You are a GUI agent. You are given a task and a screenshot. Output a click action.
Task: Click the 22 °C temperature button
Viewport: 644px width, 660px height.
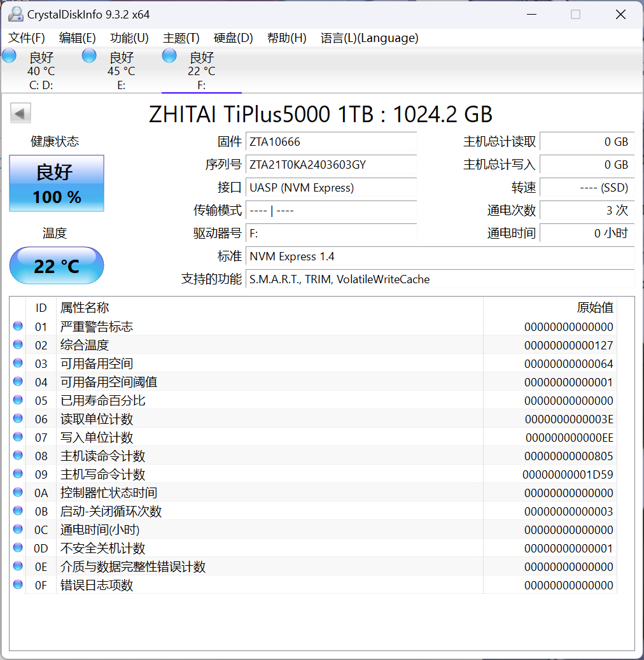click(56, 265)
